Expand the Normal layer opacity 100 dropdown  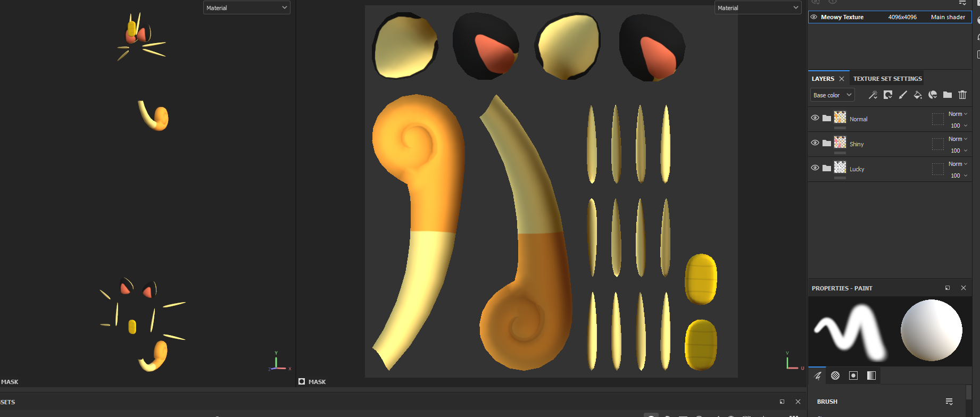coord(959,126)
